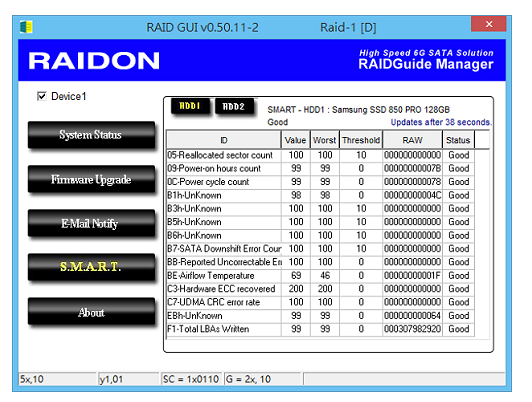
Task: Click the Worst column header
Action: pos(324,140)
